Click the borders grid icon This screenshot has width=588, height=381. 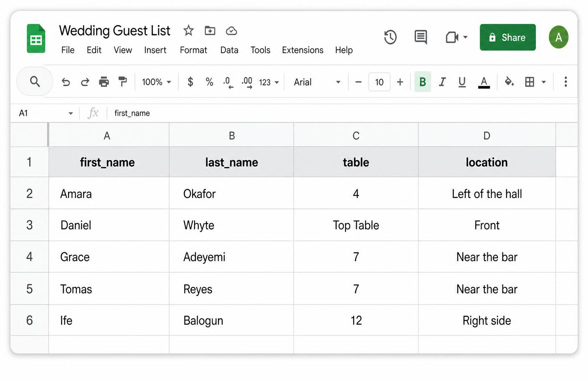pyautogui.click(x=530, y=82)
